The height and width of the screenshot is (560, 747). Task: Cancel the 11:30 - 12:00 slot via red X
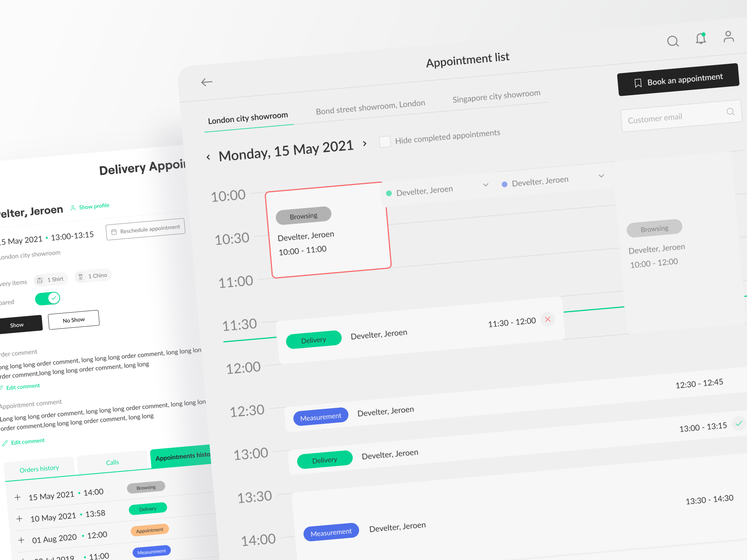coord(548,319)
